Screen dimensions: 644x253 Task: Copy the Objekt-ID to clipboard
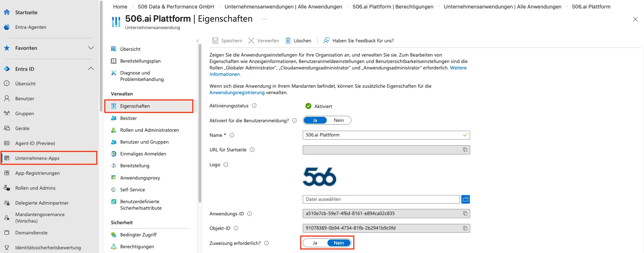(465, 228)
